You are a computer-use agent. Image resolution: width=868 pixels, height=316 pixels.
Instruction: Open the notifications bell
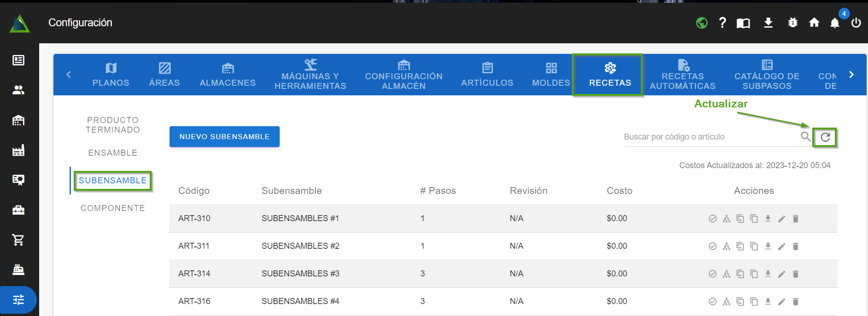(x=834, y=23)
